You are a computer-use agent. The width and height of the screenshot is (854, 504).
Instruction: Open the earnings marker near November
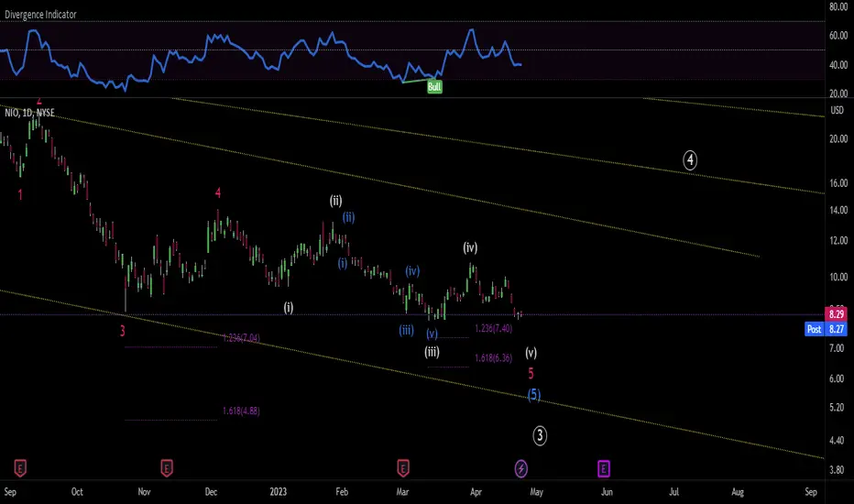tap(167, 467)
